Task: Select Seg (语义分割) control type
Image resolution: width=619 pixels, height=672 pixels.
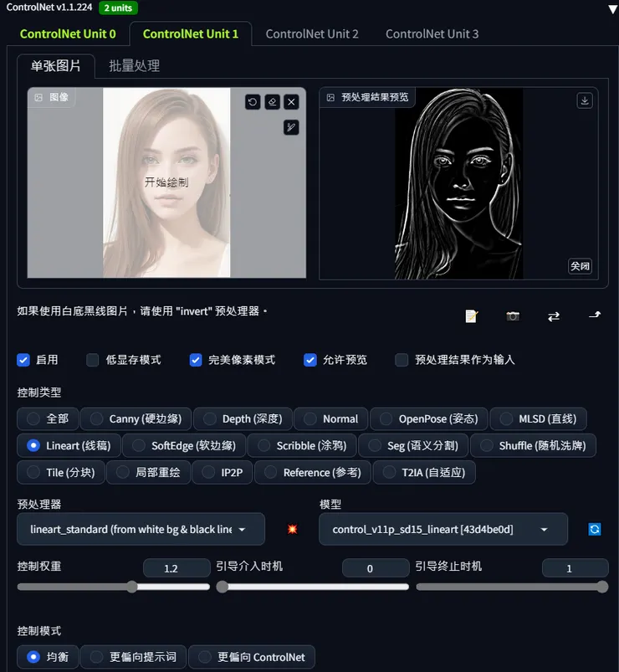Action: tap(413, 446)
